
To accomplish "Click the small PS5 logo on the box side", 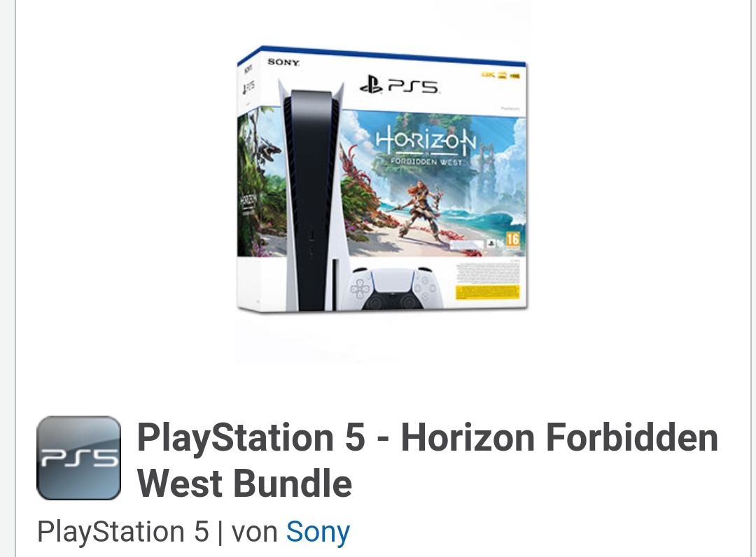I will [248, 87].
